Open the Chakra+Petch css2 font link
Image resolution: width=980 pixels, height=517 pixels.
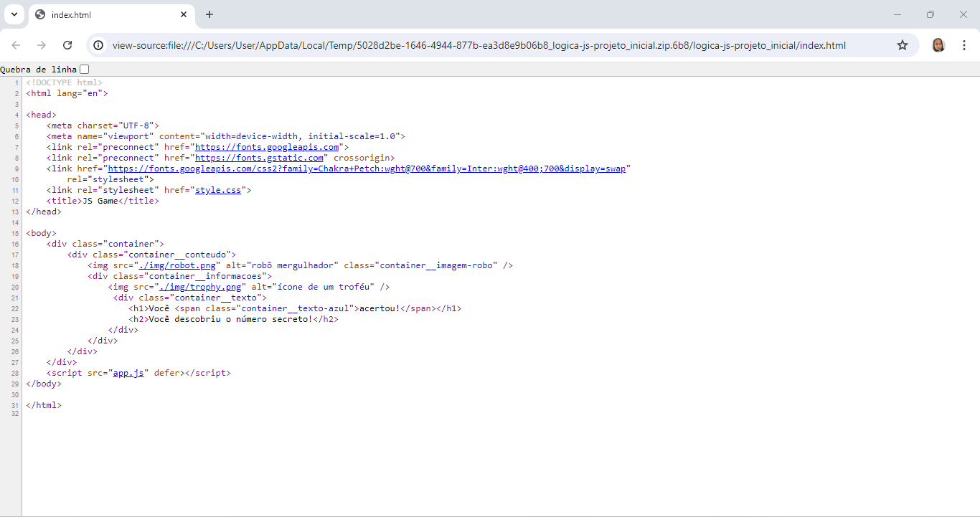pos(366,169)
